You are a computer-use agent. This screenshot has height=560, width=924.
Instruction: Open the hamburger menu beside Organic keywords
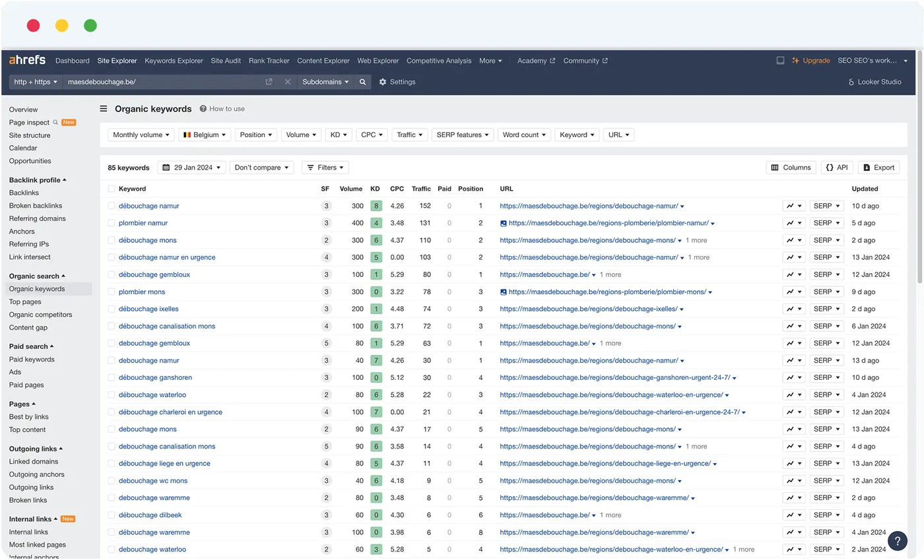click(x=104, y=109)
